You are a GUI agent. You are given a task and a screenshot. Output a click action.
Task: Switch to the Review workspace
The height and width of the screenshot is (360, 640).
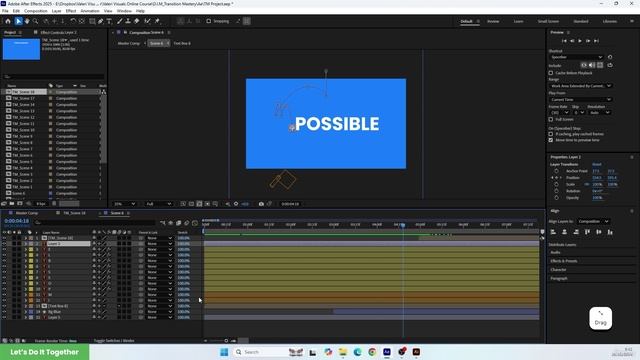pos(493,21)
